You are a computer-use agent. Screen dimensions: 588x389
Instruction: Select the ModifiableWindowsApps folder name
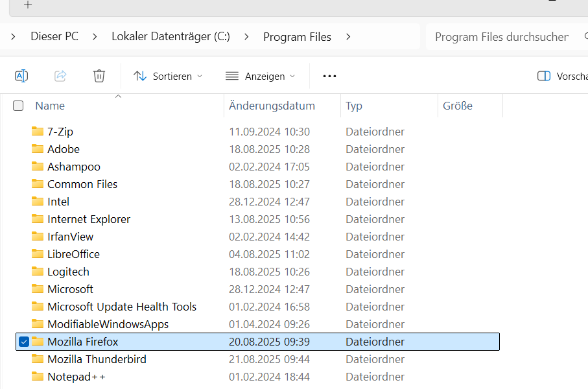click(108, 324)
